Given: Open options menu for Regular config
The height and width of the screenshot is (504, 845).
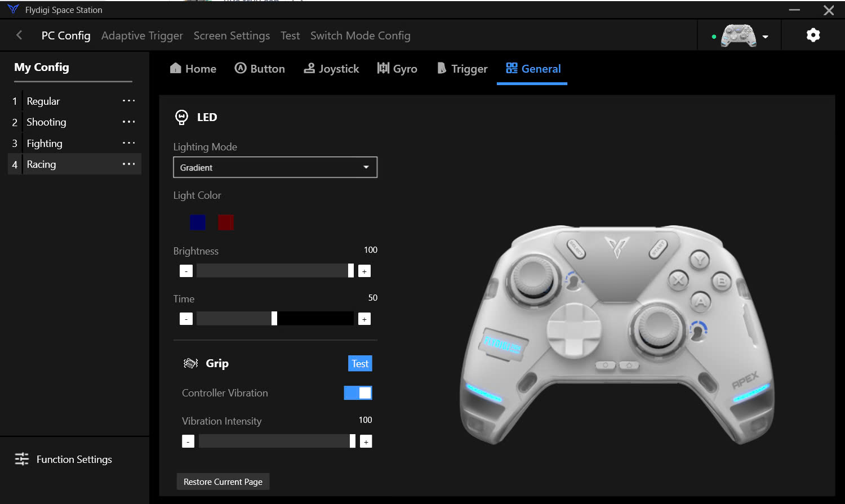Looking at the screenshot, I should click(x=129, y=101).
